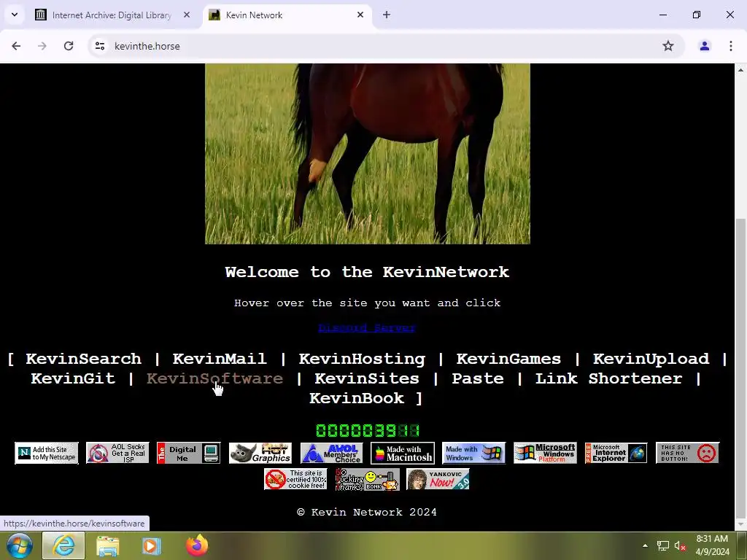Open the KevinSoftware link

pyautogui.click(x=214, y=378)
